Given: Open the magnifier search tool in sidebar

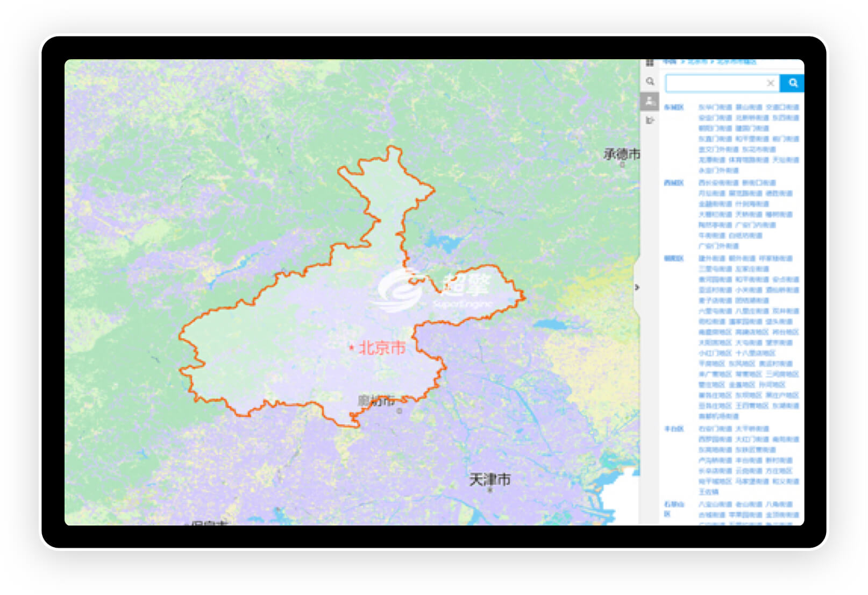Looking at the screenshot, I should (650, 81).
